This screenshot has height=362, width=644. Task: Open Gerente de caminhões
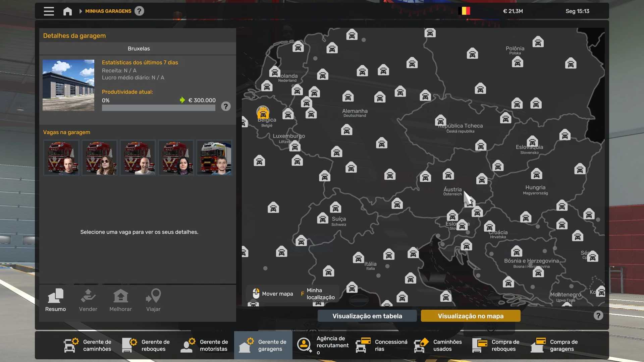click(88, 345)
